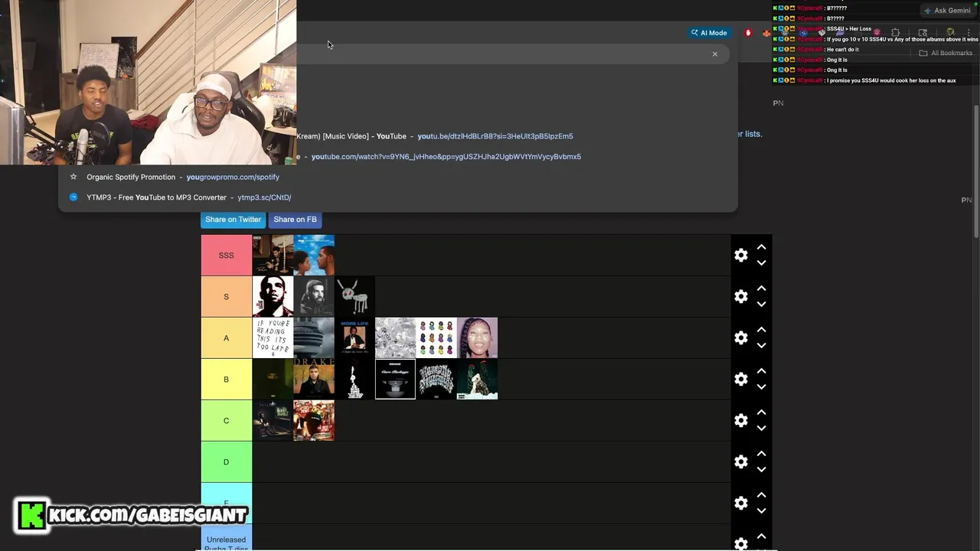
Task: Open settings gear for B tier
Action: (x=741, y=380)
